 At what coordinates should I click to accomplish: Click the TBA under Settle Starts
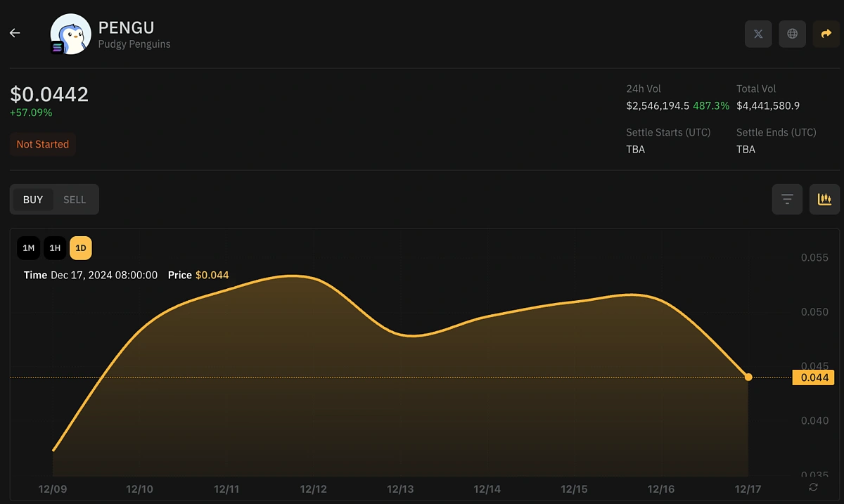[x=635, y=149]
